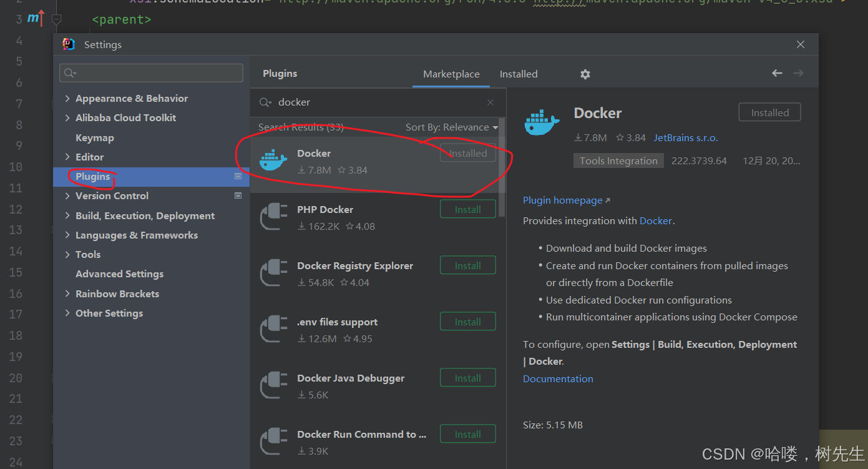Click the magnifier in settings search box
This screenshot has width=868, height=469.
click(70, 73)
